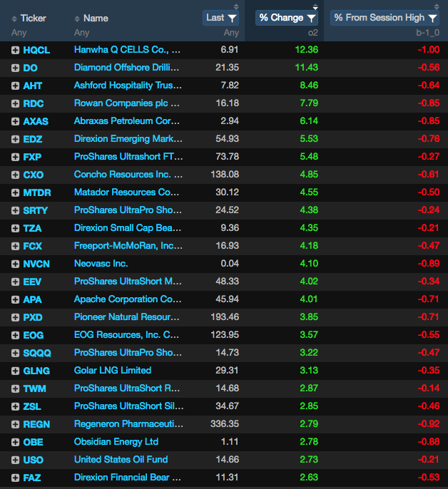
Task: Click sort arrows above % From Session High
Action: (x=437, y=6)
